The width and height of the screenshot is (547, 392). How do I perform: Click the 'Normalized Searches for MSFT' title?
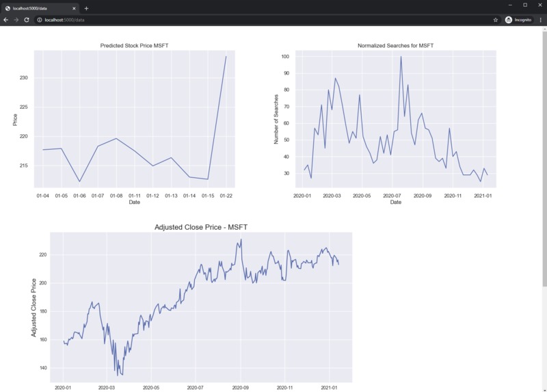click(x=396, y=46)
